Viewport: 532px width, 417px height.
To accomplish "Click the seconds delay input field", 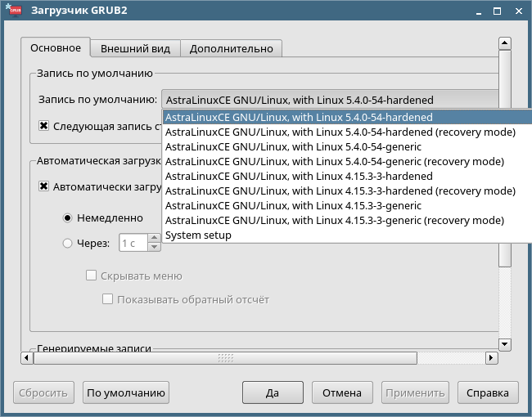I will click(133, 243).
